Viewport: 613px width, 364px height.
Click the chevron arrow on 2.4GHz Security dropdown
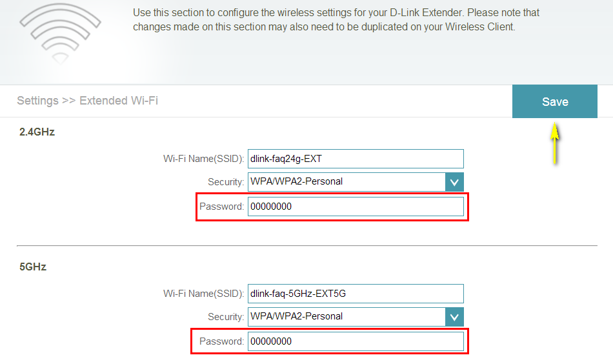454,182
